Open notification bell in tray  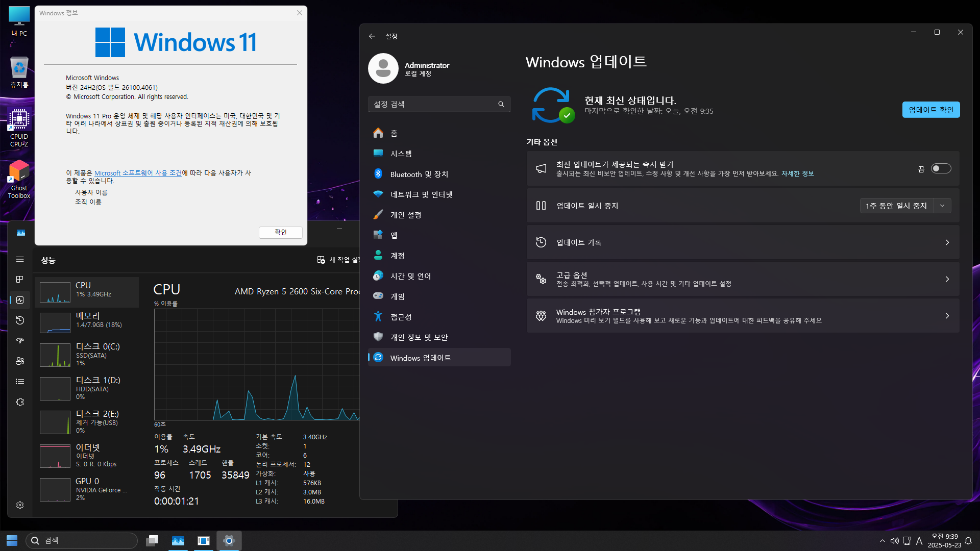click(x=968, y=541)
